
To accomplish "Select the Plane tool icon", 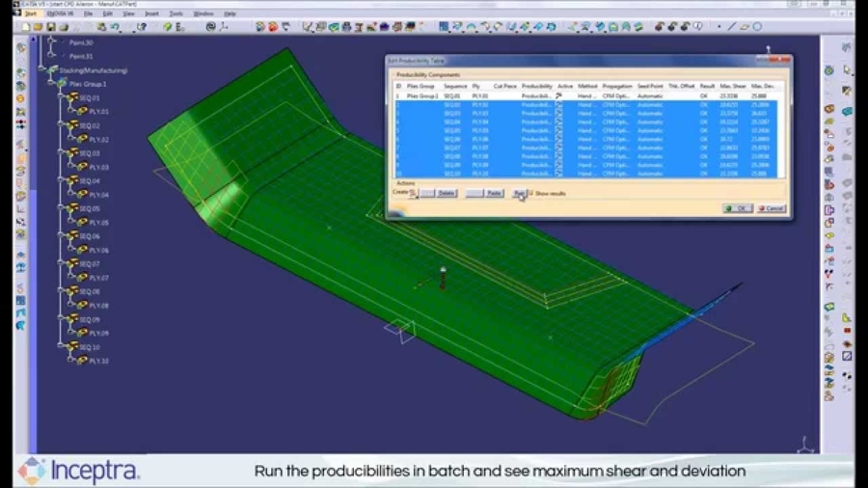I will [745, 27].
